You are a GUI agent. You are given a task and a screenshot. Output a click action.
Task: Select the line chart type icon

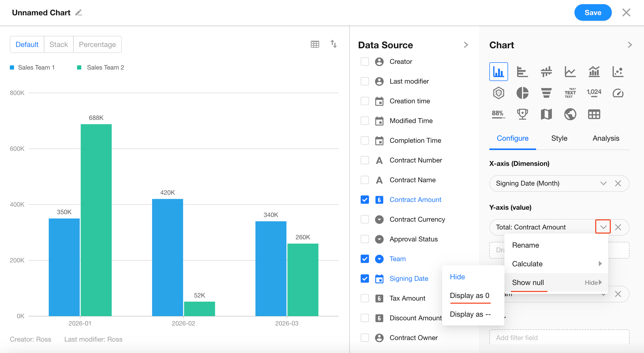[570, 72]
